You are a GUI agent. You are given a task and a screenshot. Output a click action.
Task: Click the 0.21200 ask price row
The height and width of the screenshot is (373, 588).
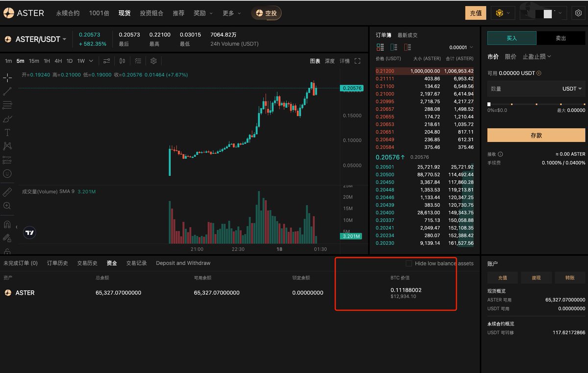click(425, 71)
